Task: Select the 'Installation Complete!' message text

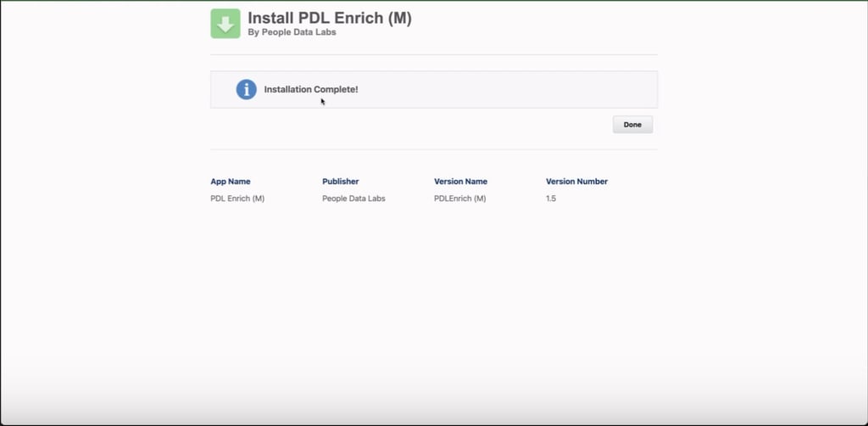Action: coord(311,89)
